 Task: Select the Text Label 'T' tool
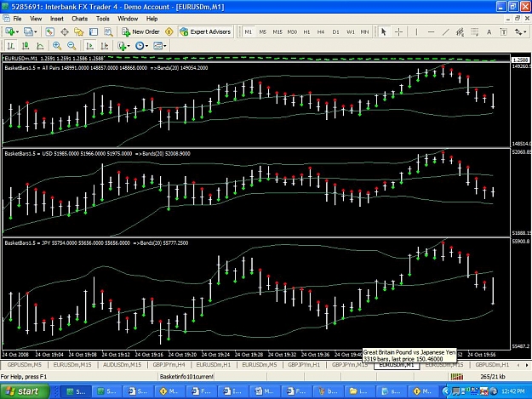(x=504, y=31)
